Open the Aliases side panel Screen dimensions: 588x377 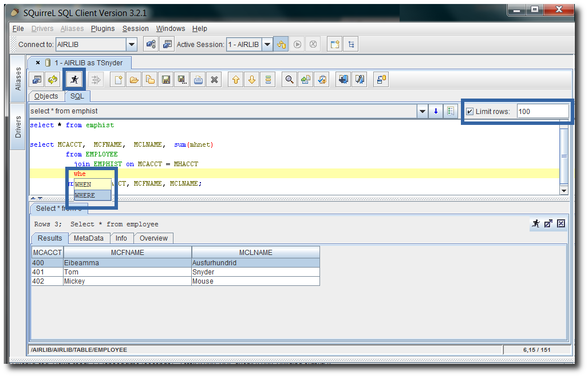coord(18,78)
